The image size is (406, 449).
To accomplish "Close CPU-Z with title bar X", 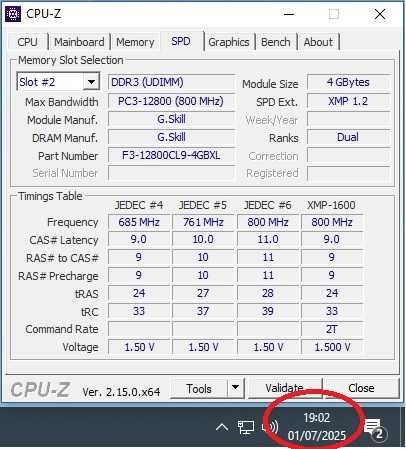I will pyautogui.click(x=380, y=14).
